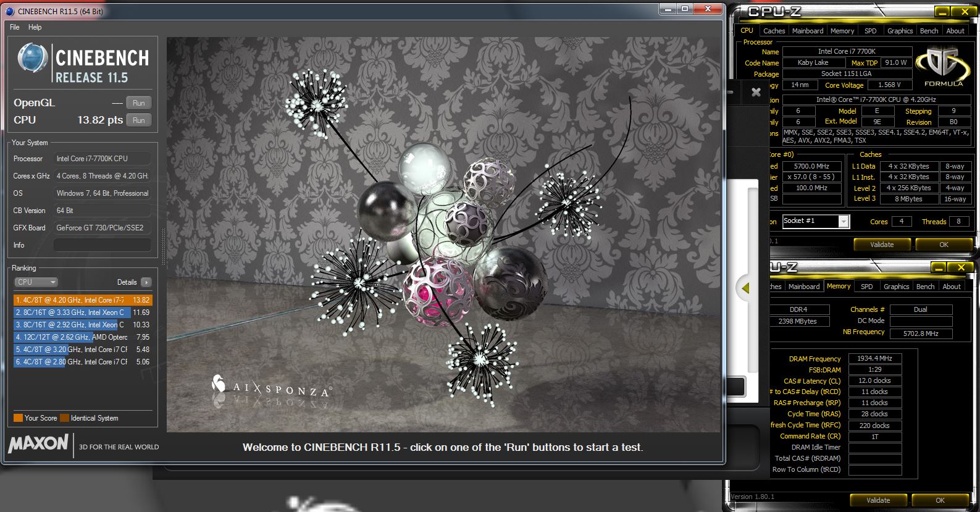Switch to Graphics tab in lower CPU-Z

coord(896,287)
